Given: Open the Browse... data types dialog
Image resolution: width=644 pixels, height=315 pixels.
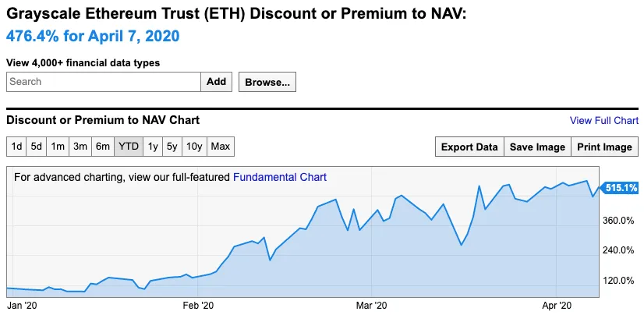Looking at the screenshot, I should (x=267, y=82).
